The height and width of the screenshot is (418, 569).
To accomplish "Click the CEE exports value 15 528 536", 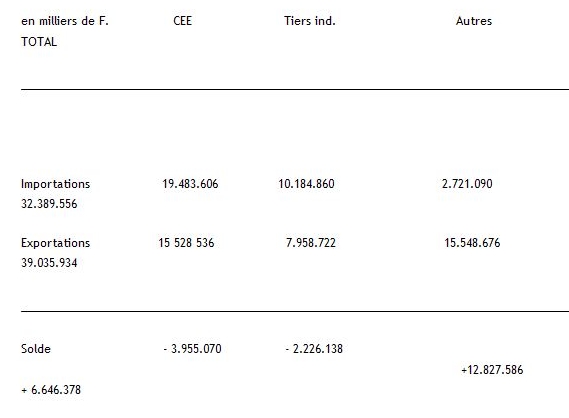I will coord(186,243).
